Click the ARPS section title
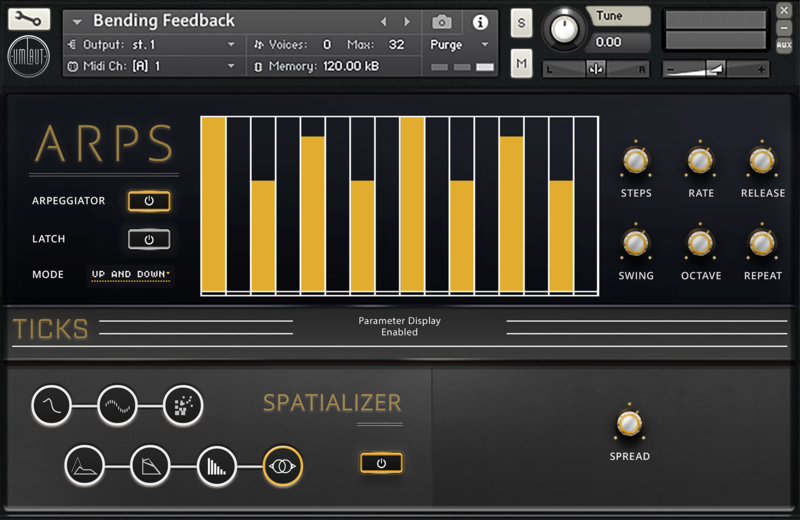Screen dimensions: 800x520 pyautogui.click(x=105, y=144)
